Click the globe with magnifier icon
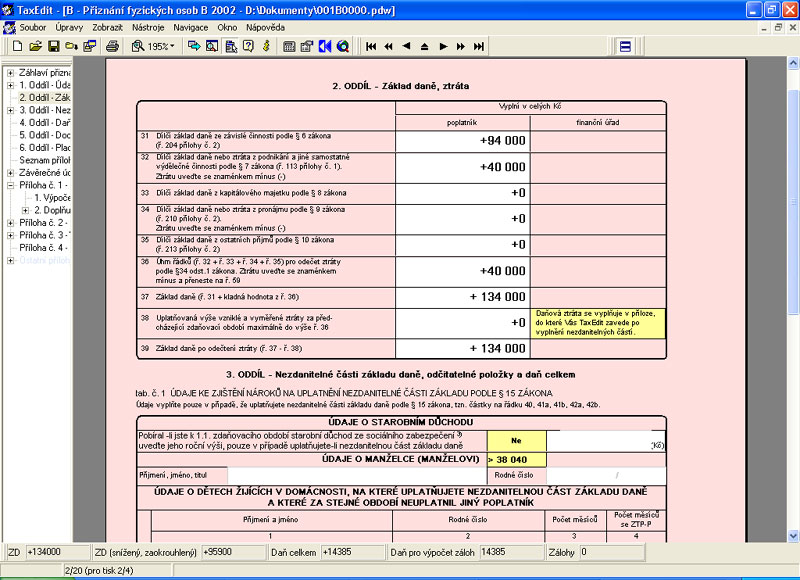 343,46
